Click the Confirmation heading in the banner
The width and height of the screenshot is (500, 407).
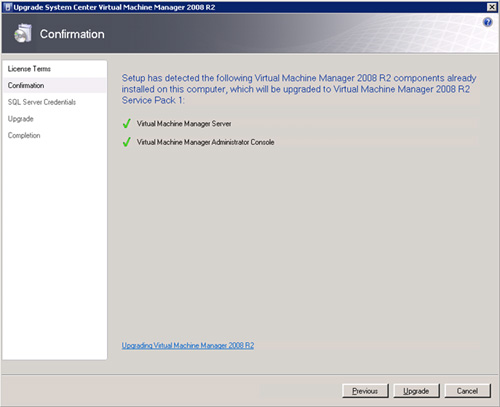[72, 34]
